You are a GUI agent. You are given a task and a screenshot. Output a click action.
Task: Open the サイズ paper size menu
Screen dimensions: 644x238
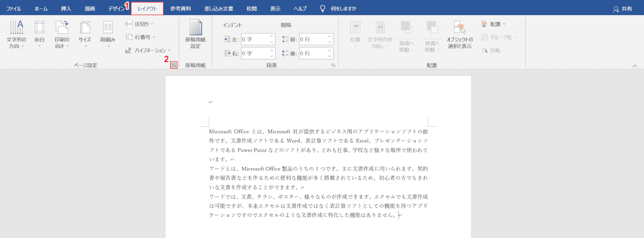[85, 35]
